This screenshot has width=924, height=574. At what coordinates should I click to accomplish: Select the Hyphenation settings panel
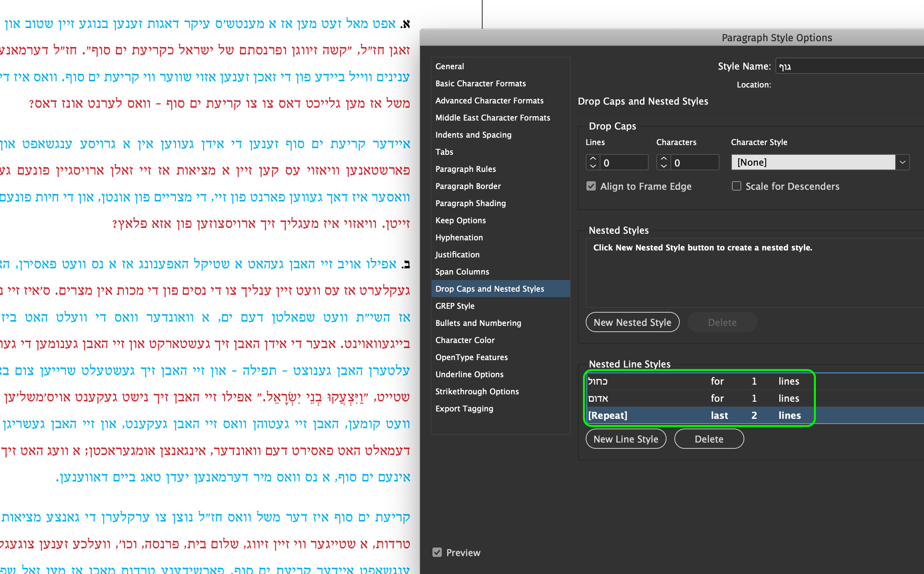click(459, 237)
